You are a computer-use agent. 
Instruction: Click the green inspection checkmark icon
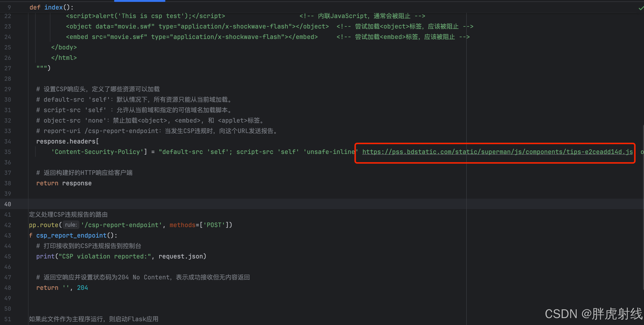click(641, 8)
